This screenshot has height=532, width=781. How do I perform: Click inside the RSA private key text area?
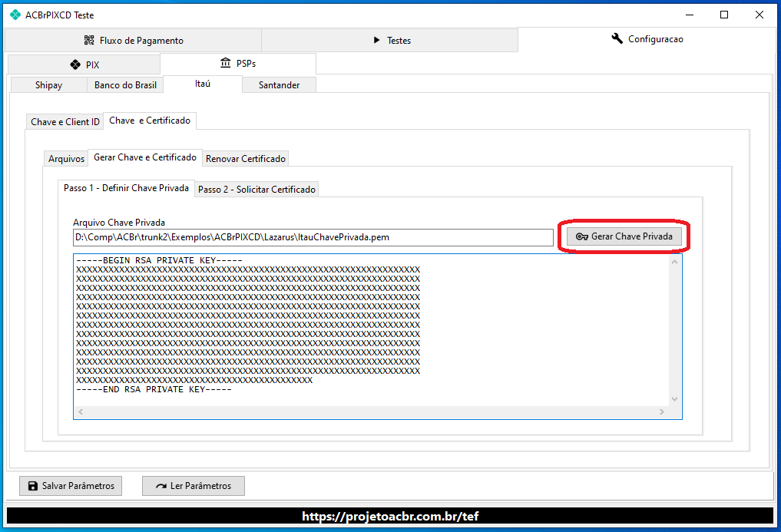pyautogui.click(x=372, y=330)
